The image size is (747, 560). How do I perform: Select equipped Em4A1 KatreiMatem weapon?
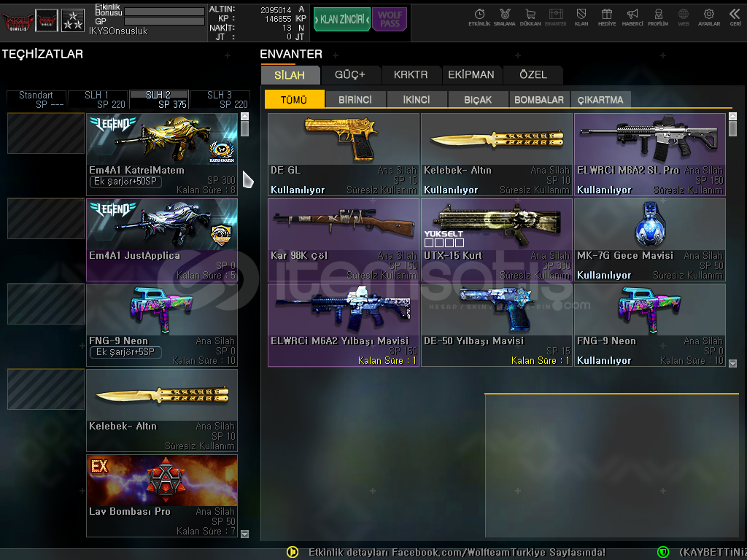tap(162, 155)
